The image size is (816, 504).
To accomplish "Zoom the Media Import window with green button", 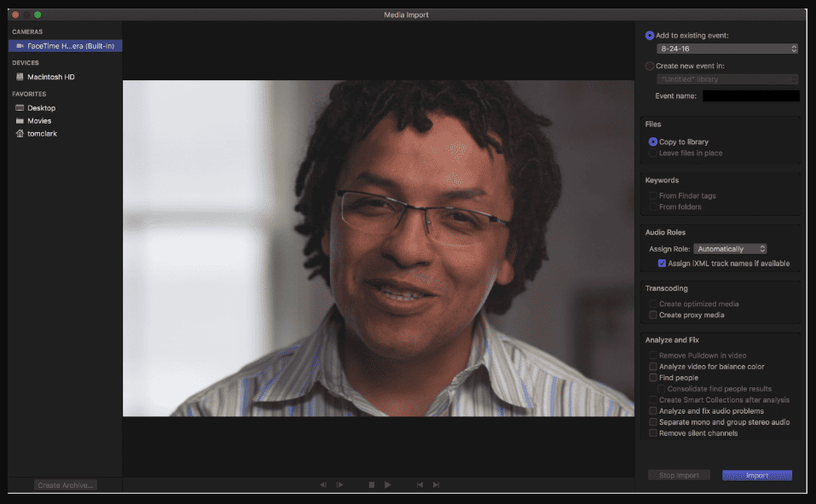I will [38, 14].
